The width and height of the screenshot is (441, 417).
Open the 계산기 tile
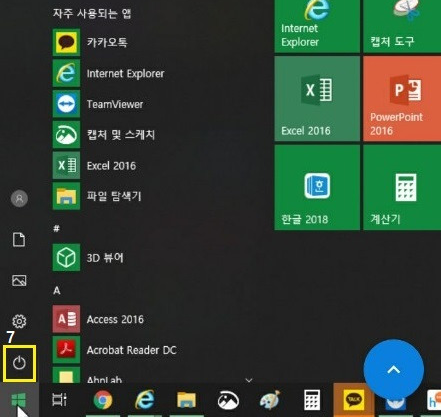pos(402,187)
